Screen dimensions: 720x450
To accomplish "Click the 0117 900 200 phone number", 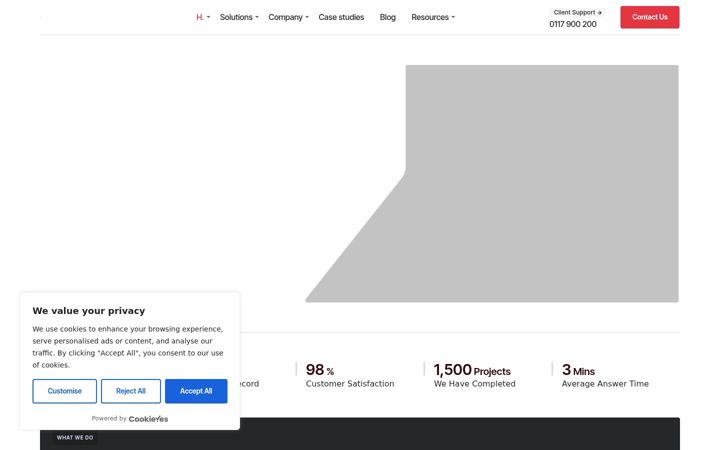I will tap(573, 24).
